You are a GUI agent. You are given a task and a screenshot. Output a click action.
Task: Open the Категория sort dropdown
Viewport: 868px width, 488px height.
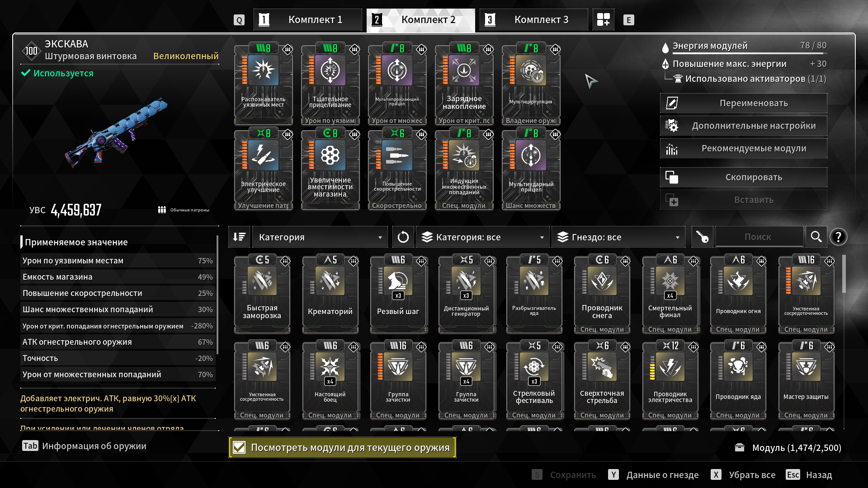(x=320, y=237)
